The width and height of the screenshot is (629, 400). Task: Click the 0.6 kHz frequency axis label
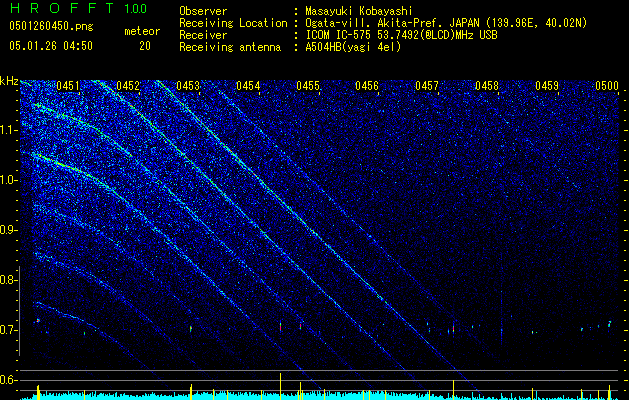pos(8,380)
